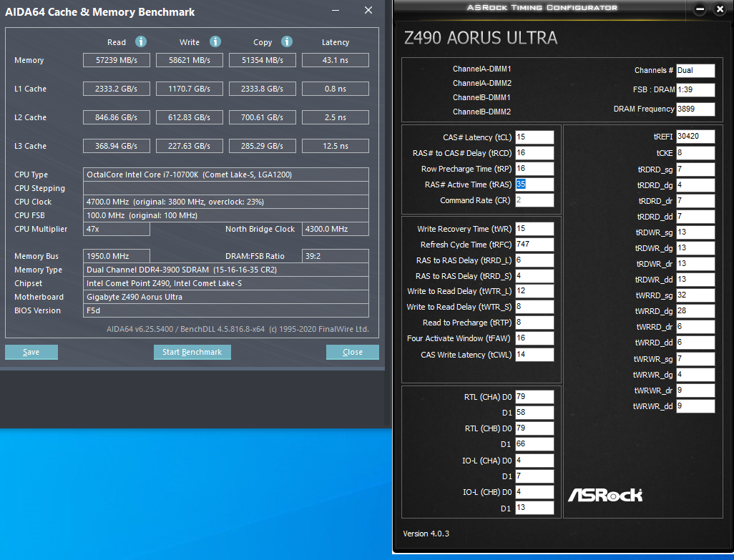Click the Save button in AIDA64

(31, 353)
